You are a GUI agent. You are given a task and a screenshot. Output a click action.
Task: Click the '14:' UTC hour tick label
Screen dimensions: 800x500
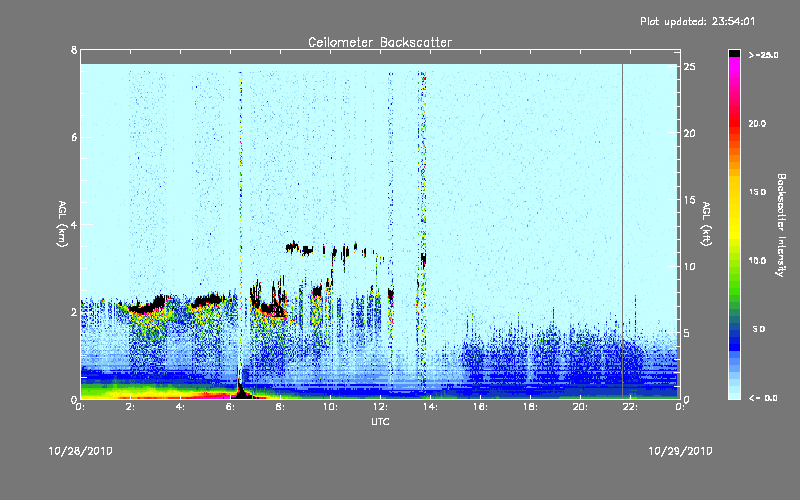tap(430, 407)
